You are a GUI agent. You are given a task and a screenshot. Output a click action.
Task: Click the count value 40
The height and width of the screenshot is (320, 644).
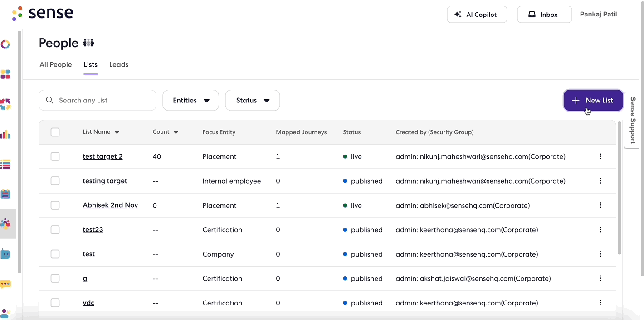[x=157, y=156]
